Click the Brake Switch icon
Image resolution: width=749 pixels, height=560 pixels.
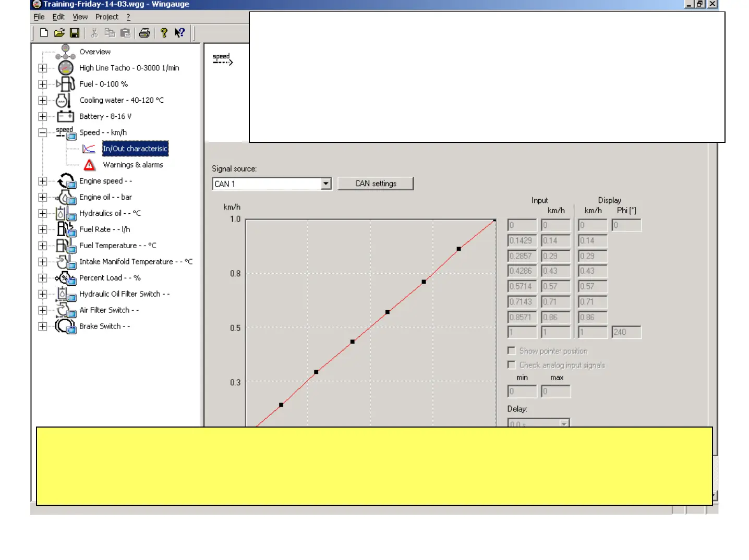click(x=66, y=326)
